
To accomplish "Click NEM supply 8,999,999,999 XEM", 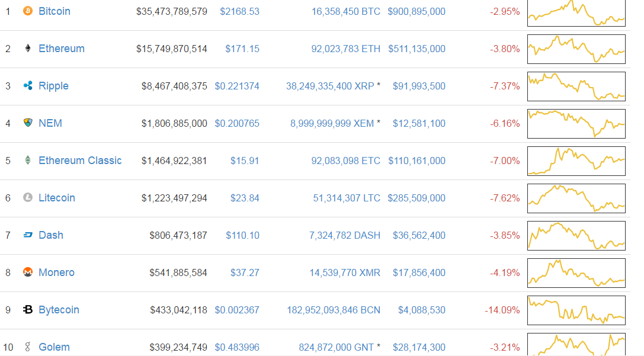I will click(332, 124).
